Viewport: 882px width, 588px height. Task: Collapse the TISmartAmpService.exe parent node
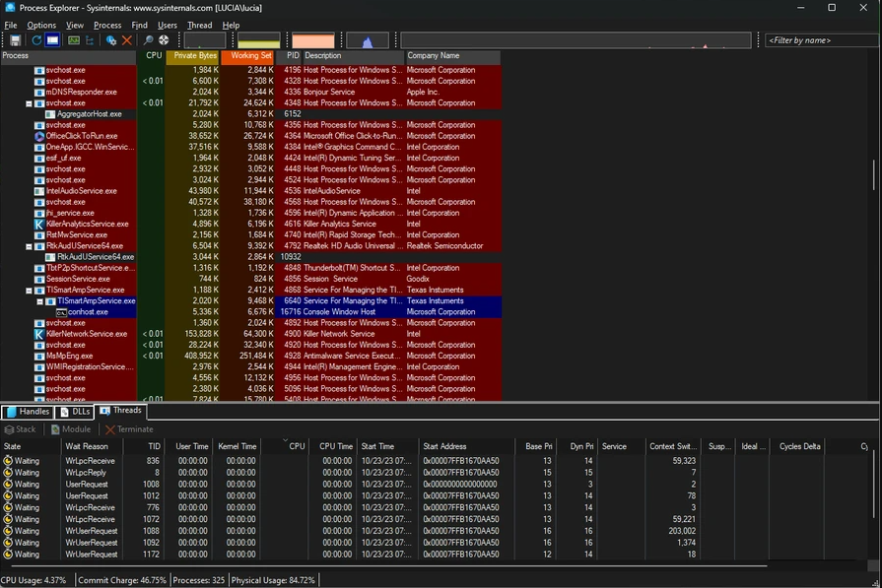coord(30,291)
